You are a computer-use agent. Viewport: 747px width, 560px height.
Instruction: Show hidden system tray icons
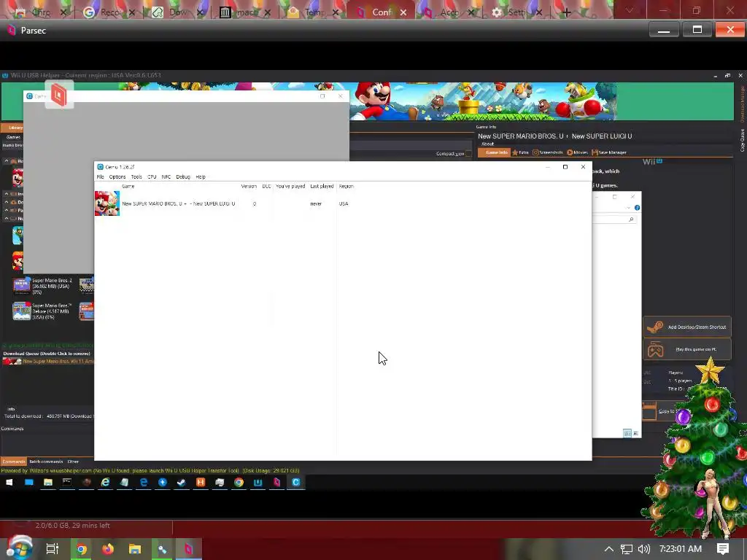coord(609,549)
